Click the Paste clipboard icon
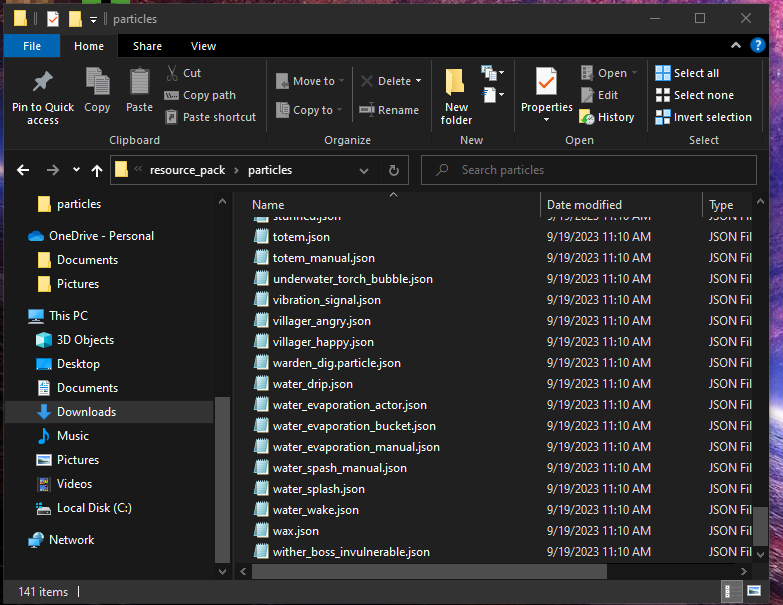The height and width of the screenshot is (605, 783). tap(139, 83)
